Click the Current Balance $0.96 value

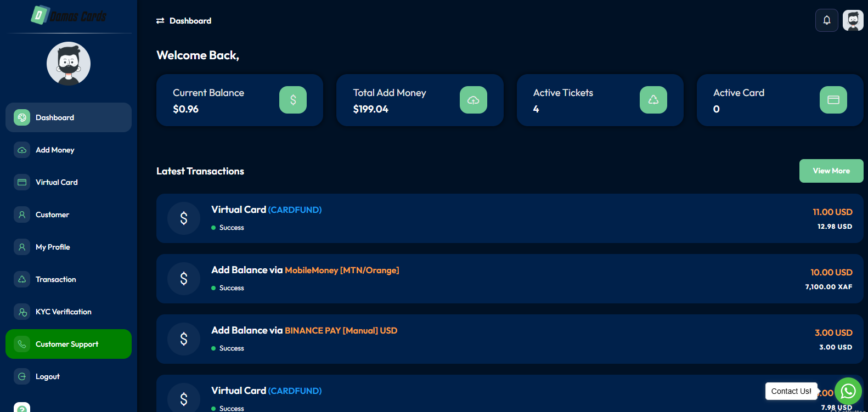click(x=185, y=109)
